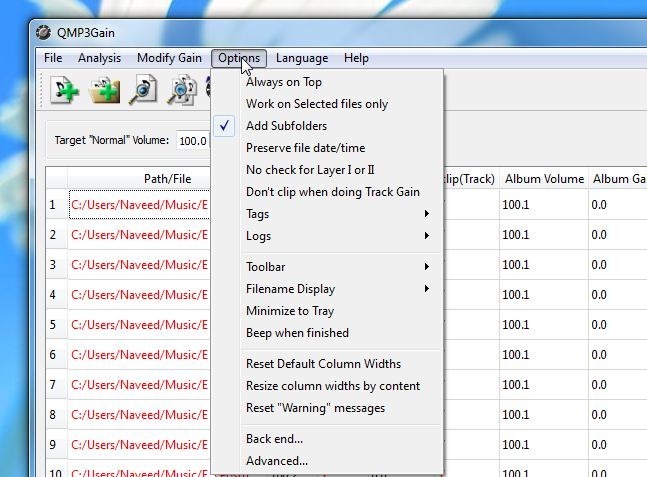The image size is (647, 477).
Task: Enable Preserve file date/time
Action: pyautogui.click(x=327, y=148)
